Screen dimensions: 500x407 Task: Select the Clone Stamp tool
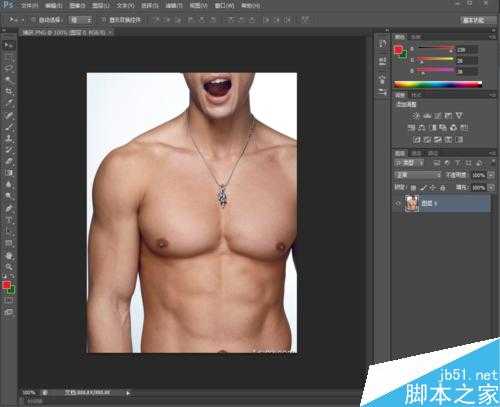point(8,138)
